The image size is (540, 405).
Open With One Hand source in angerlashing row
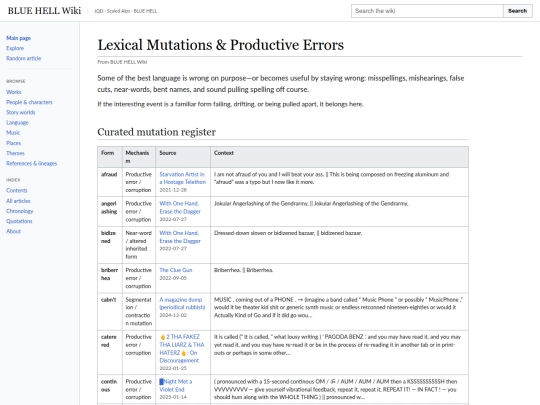click(180, 207)
